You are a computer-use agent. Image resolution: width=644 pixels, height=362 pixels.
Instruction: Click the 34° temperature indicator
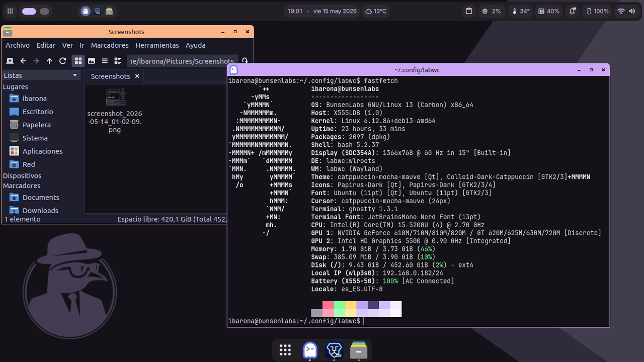pos(521,11)
